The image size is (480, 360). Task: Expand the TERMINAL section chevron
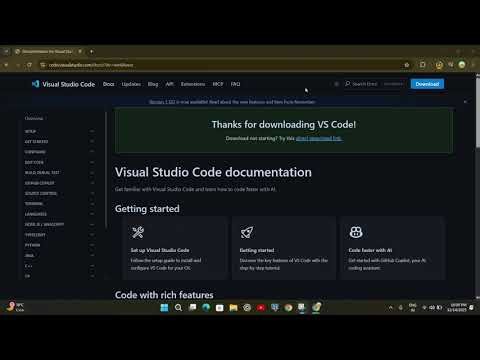(92, 204)
